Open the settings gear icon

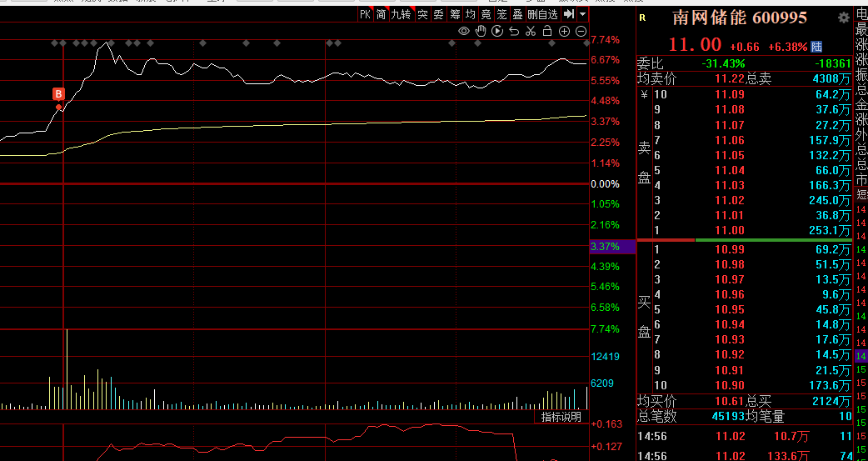(x=843, y=18)
